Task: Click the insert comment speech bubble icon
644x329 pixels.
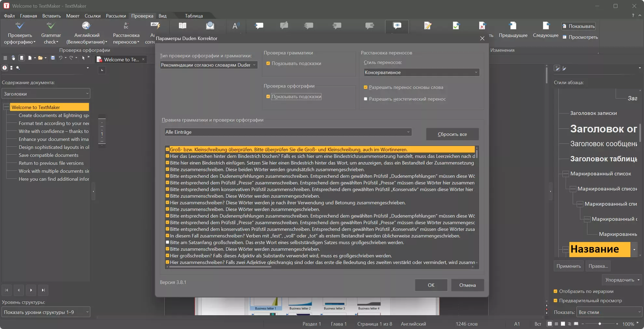Action: click(x=259, y=26)
